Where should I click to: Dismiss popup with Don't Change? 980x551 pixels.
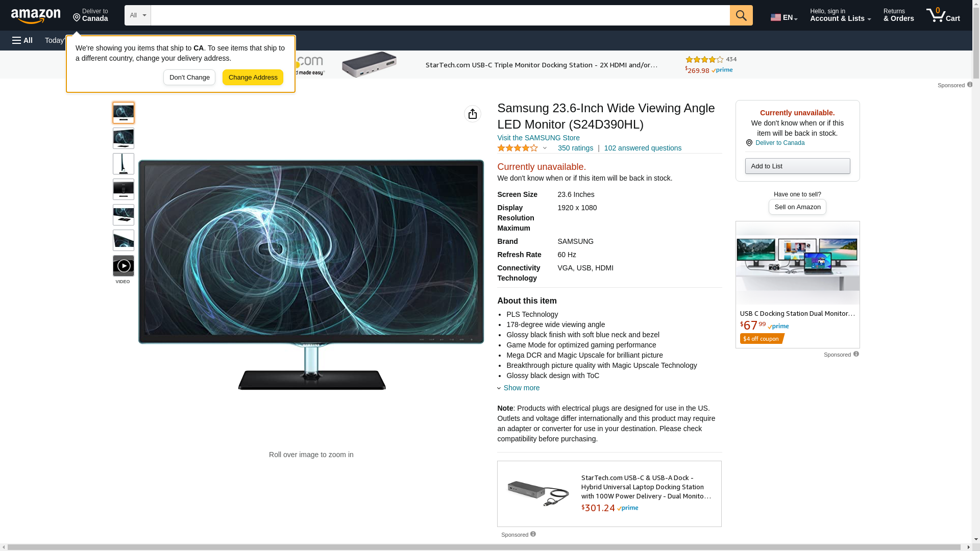tap(189, 78)
